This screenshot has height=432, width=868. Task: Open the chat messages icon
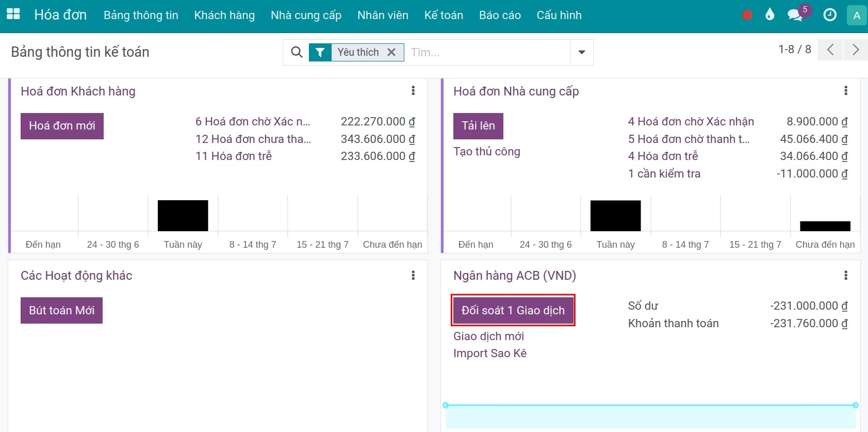[x=795, y=15]
